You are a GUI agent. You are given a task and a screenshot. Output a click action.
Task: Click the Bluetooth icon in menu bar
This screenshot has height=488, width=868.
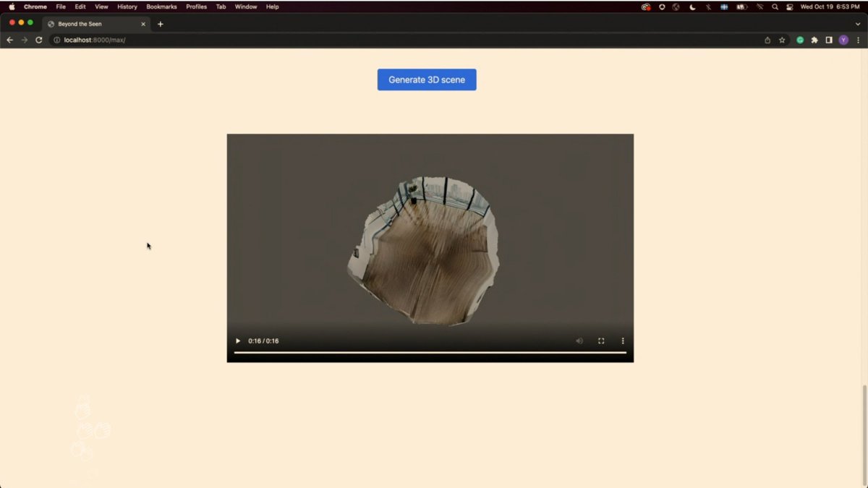pyautogui.click(x=709, y=7)
